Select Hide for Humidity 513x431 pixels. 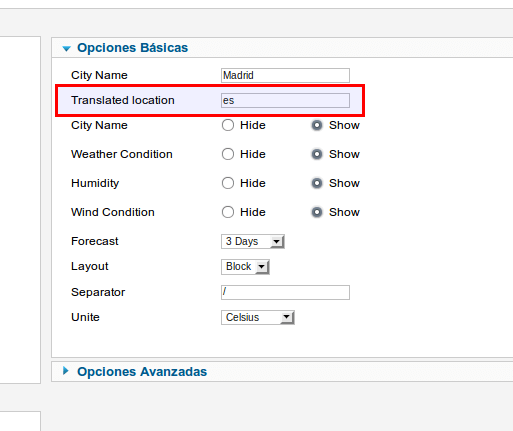coord(228,183)
